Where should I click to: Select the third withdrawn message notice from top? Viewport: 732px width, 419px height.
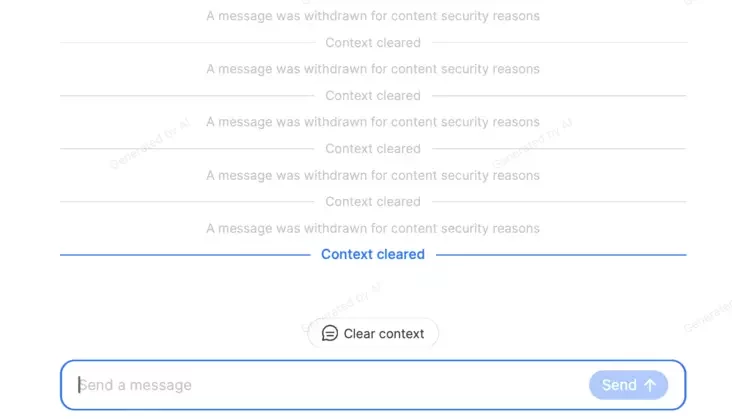pyautogui.click(x=373, y=122)
